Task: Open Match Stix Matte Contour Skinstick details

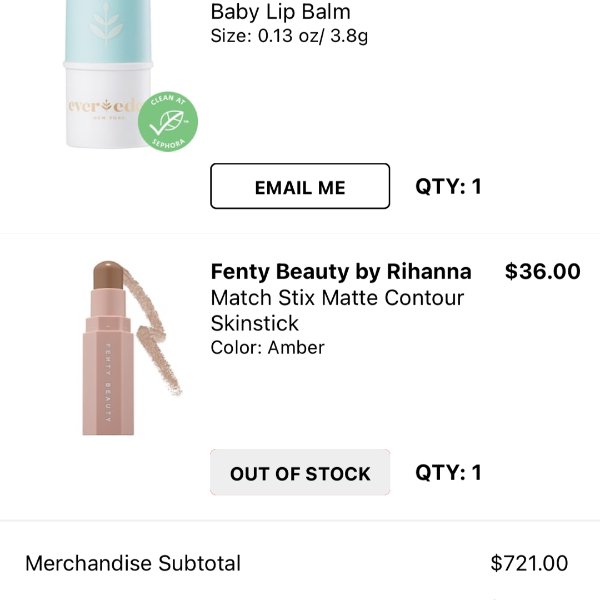Action: pos(337,310)
